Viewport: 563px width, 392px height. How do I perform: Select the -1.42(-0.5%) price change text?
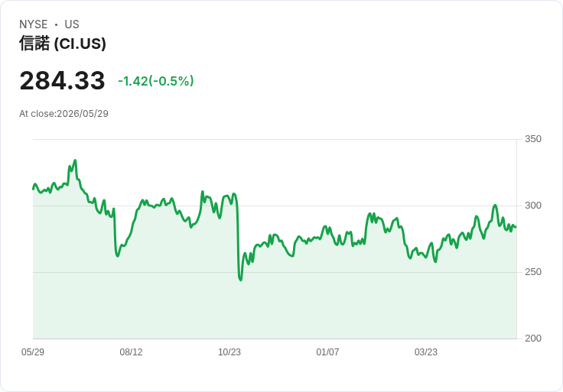point(156,81)
